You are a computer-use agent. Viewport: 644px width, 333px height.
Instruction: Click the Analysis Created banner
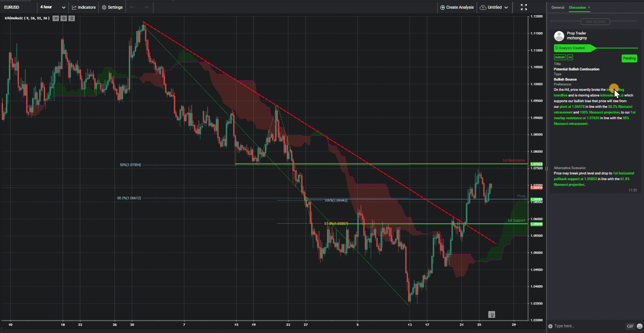click(x=575, y=48)
